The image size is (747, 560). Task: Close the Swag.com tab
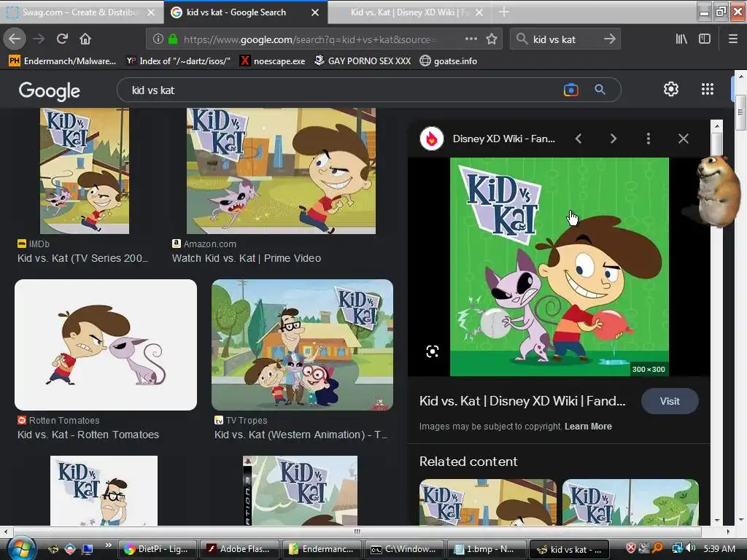[x=150, y=12]
